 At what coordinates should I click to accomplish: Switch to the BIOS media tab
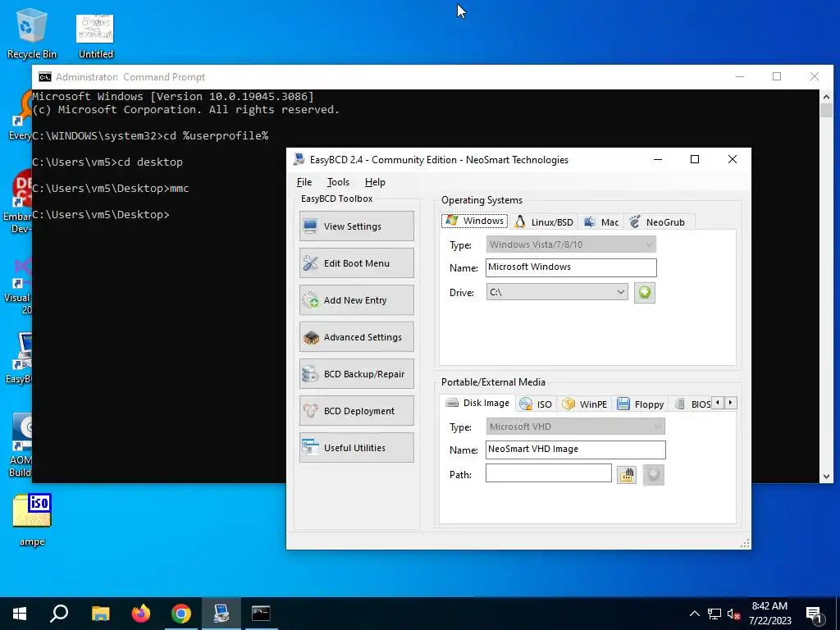pyautogui.click(x=692, y=404)
